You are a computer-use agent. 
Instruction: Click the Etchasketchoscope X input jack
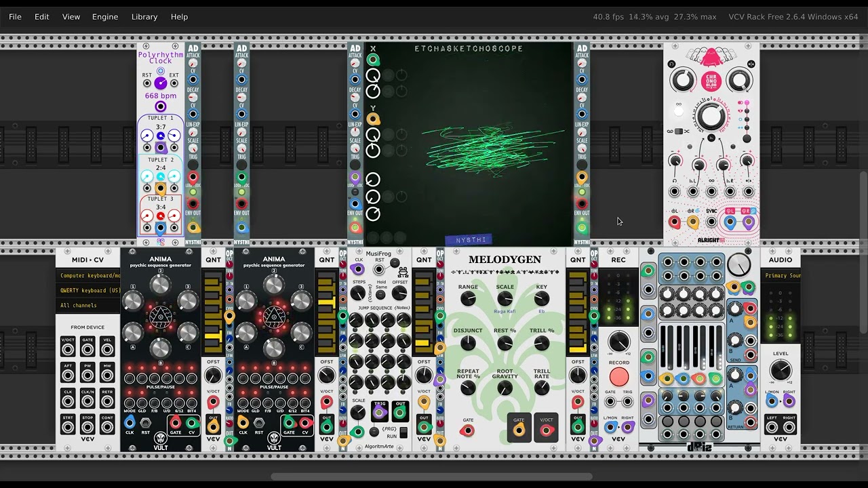point(372,60)
